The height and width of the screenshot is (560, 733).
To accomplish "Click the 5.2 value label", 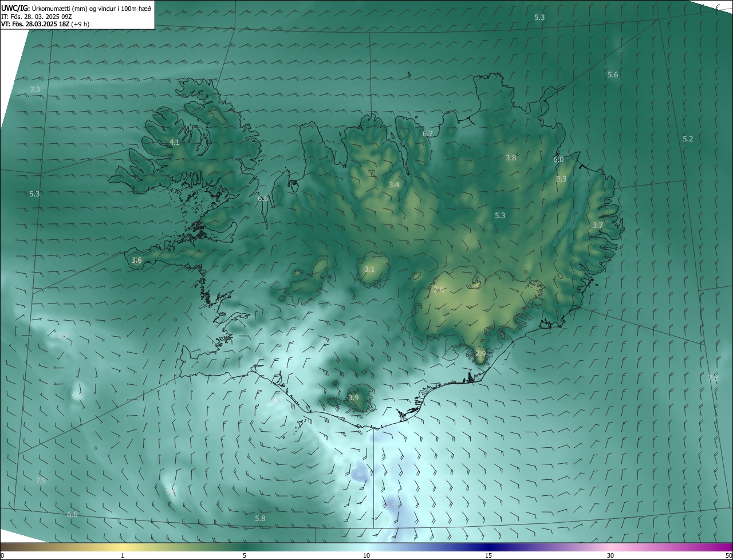I will pos(688,139).
